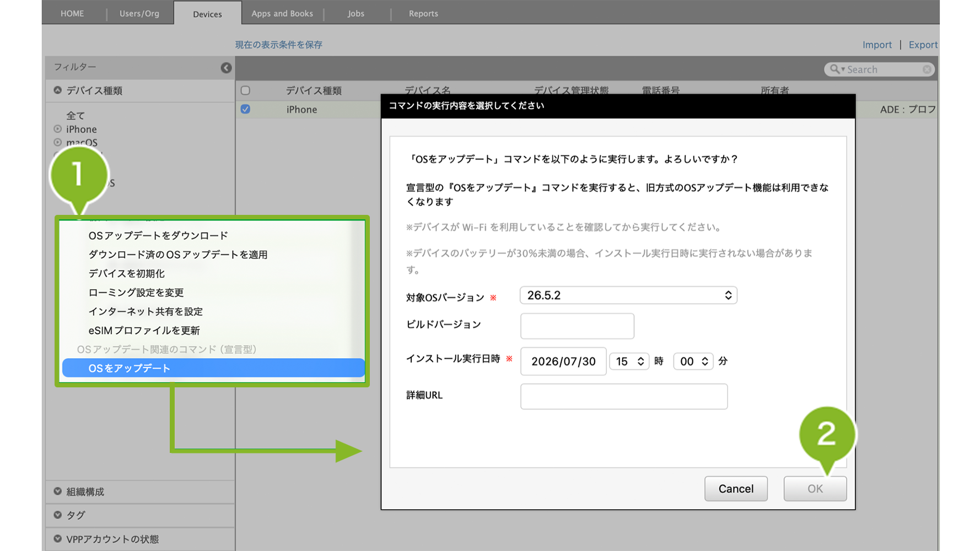Screen dimensions: 980x551
Task: Select the Devices tab
Action: (x=207, y=14)
